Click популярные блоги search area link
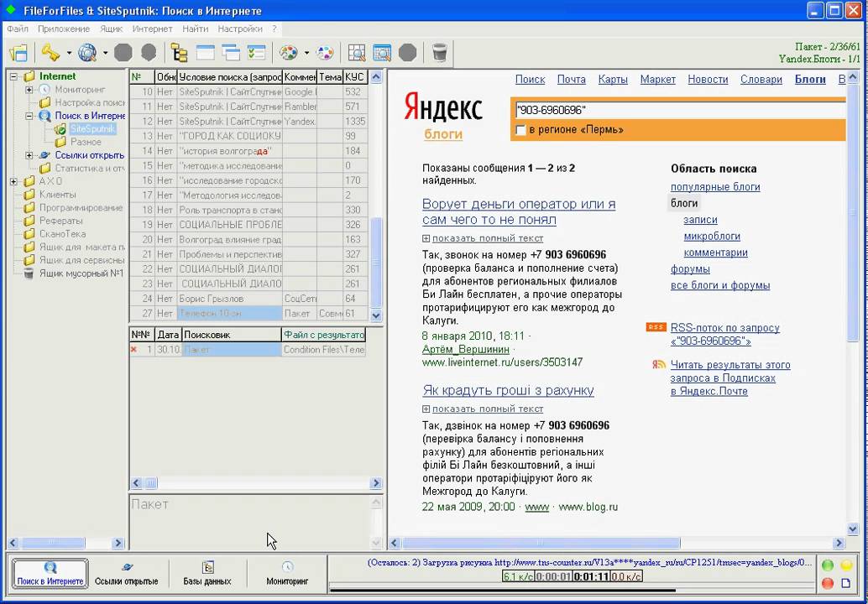 point(715,187)
